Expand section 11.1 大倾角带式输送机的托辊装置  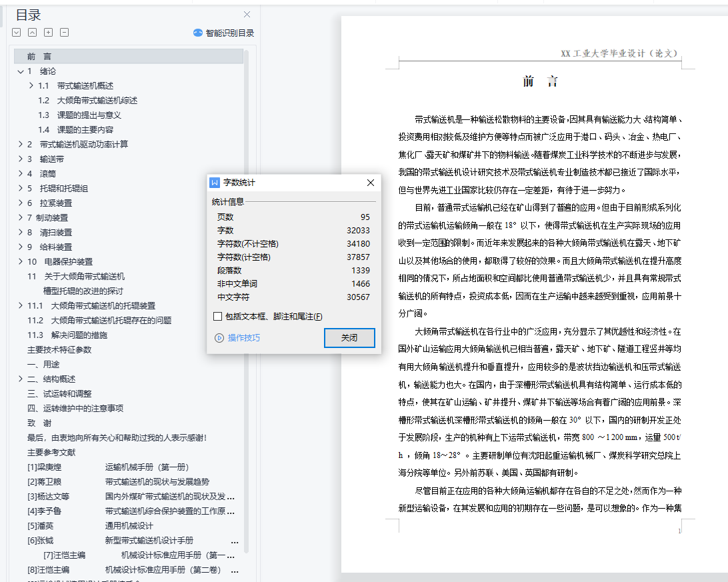21,306
